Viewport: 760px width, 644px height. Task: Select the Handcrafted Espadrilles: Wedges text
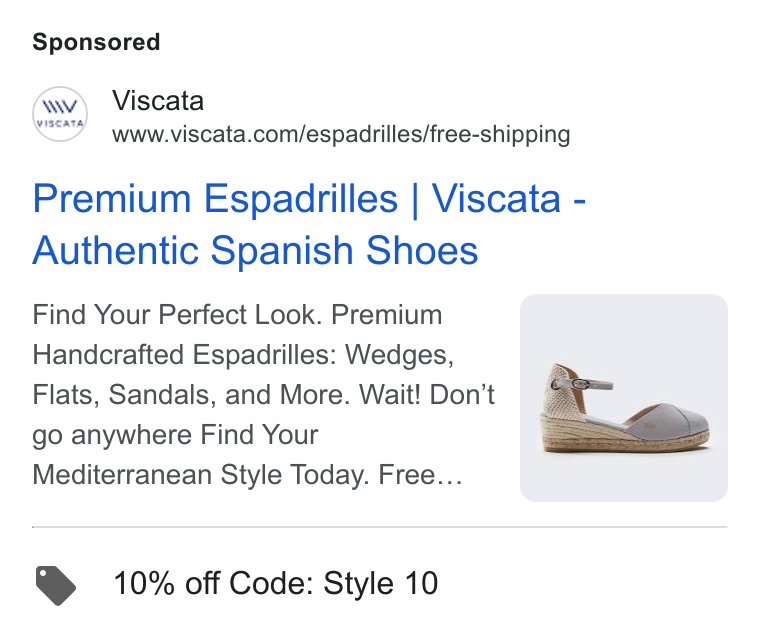pos(243,355)
